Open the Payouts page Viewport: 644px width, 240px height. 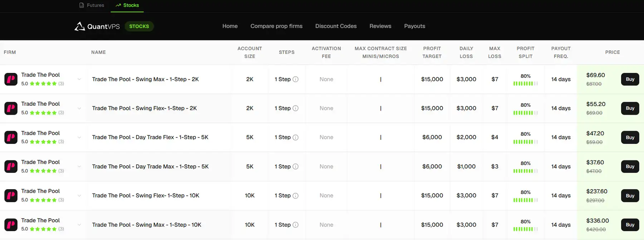coord(415,26)
